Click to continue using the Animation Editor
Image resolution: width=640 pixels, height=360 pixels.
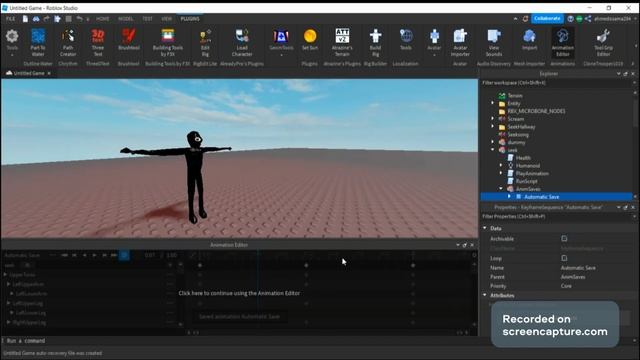pyautogui.click(x=239, y=293)
